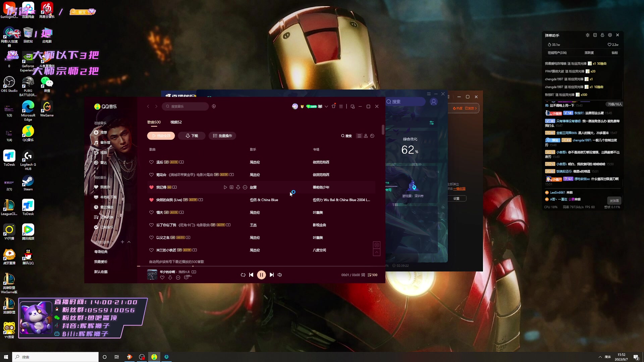The image size is (644, 362).
Task: Click the user avatar in QQ音乐 header
Action: pos(295,106)
